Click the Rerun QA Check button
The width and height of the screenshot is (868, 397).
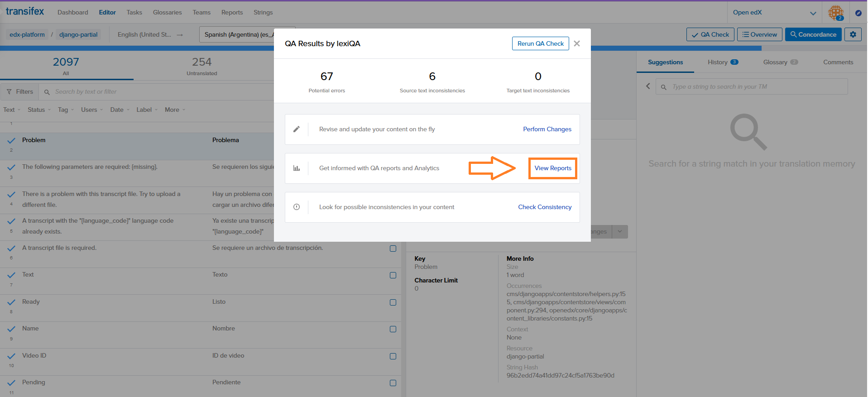540,43
